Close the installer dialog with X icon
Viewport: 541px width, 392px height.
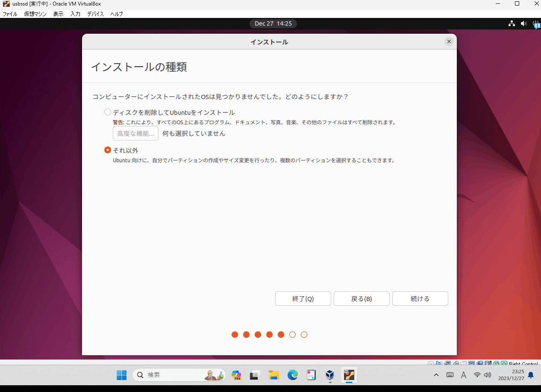tap(449, 41)
